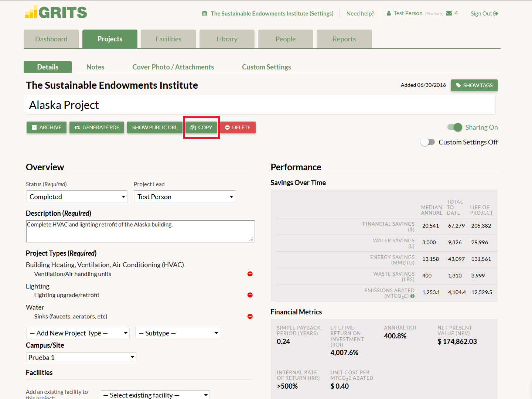Open the messages envelope icon
This screenshot has width=532, height=399.
[x=449, y=13]
